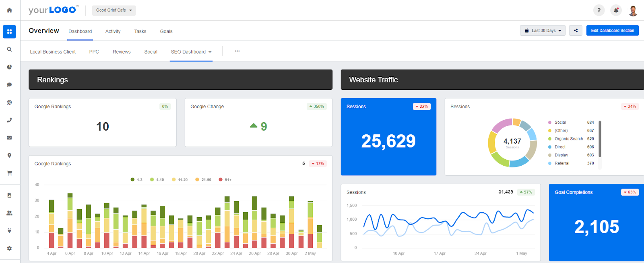Open the Last 30 Days date dropdown
Image resolution: width=644 pixels, height=263 pixels.
pyautogui.click(x=543, y=31)
